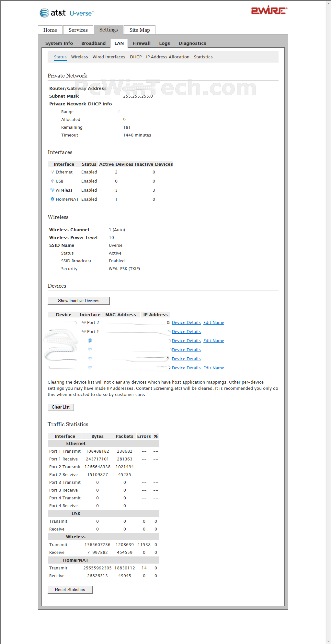Click the HomePNA device icon in Devices list

tap(90, 340)
